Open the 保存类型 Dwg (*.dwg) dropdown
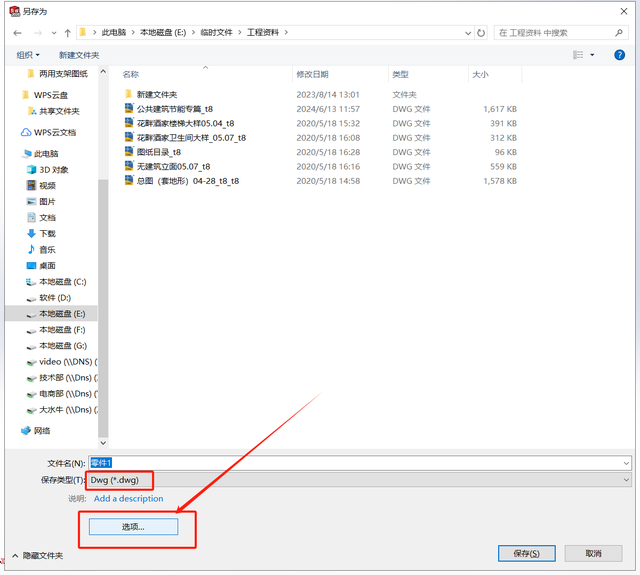The width and height of the screenshot is (640, 575). click(360, 480)
